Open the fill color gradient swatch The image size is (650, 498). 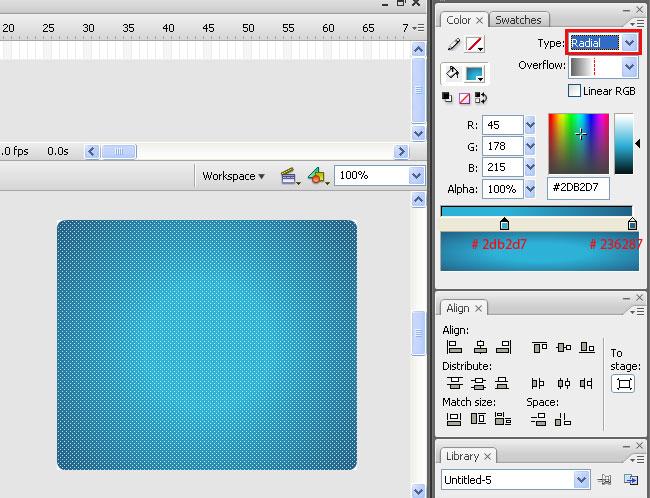(x=475, y=74)
